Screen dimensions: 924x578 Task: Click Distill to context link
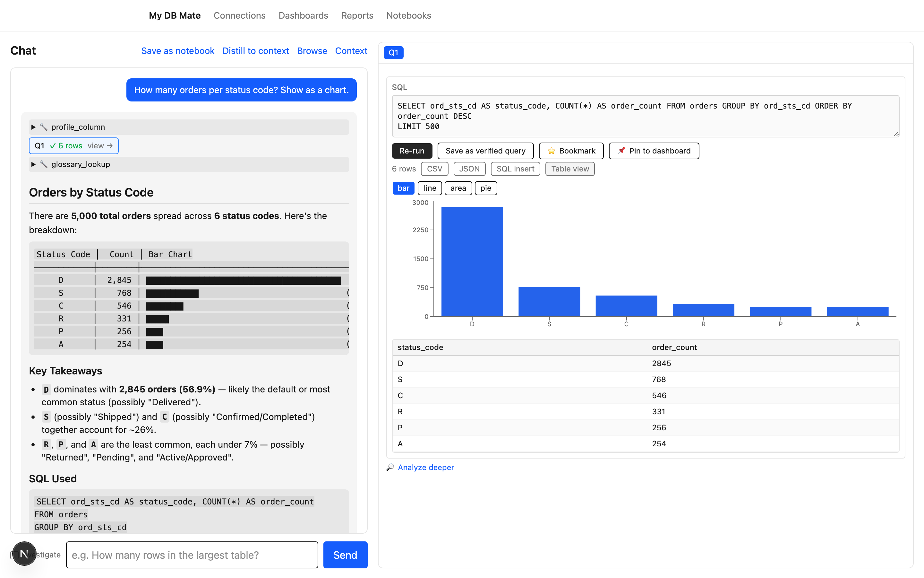pyautogui.click(x=255, y=51)
